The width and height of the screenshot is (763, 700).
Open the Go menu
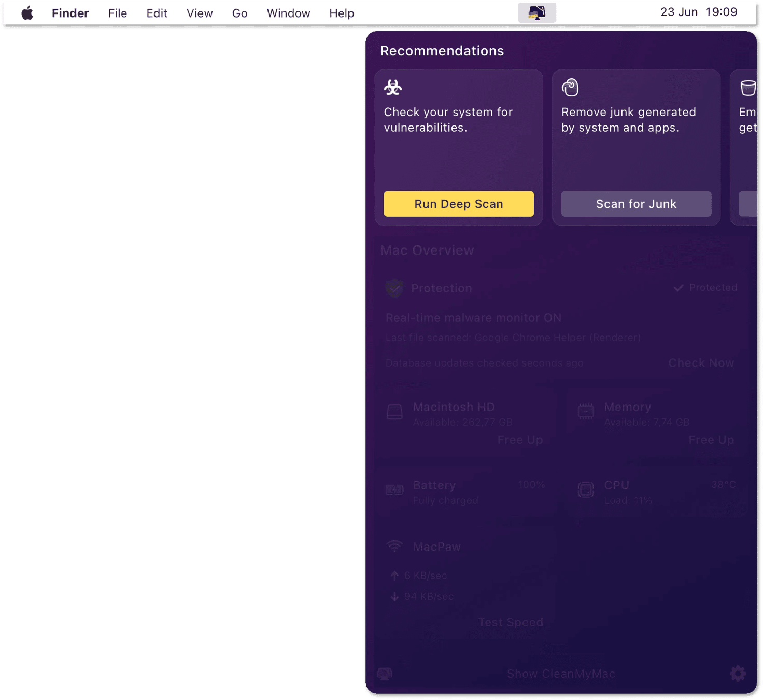(x=240, y=13)
